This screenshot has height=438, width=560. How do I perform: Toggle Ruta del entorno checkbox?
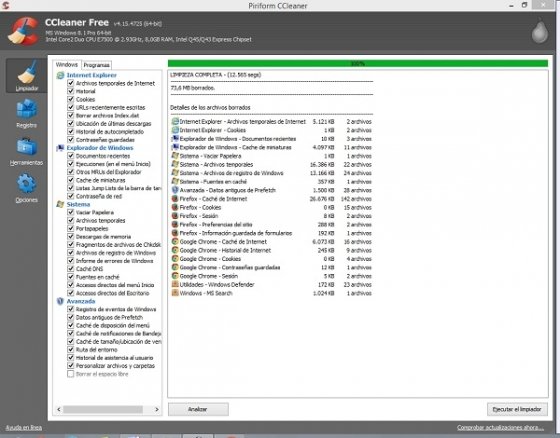[x=71, y=349]
